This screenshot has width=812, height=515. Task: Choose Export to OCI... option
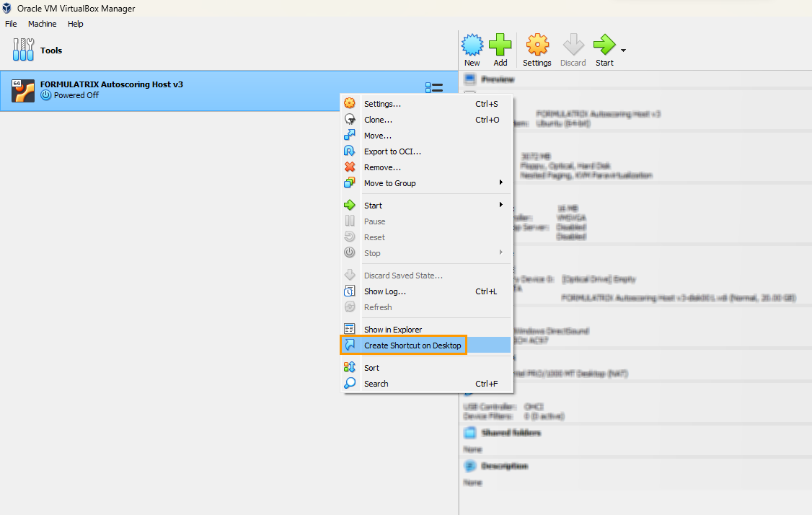point(392,151)
